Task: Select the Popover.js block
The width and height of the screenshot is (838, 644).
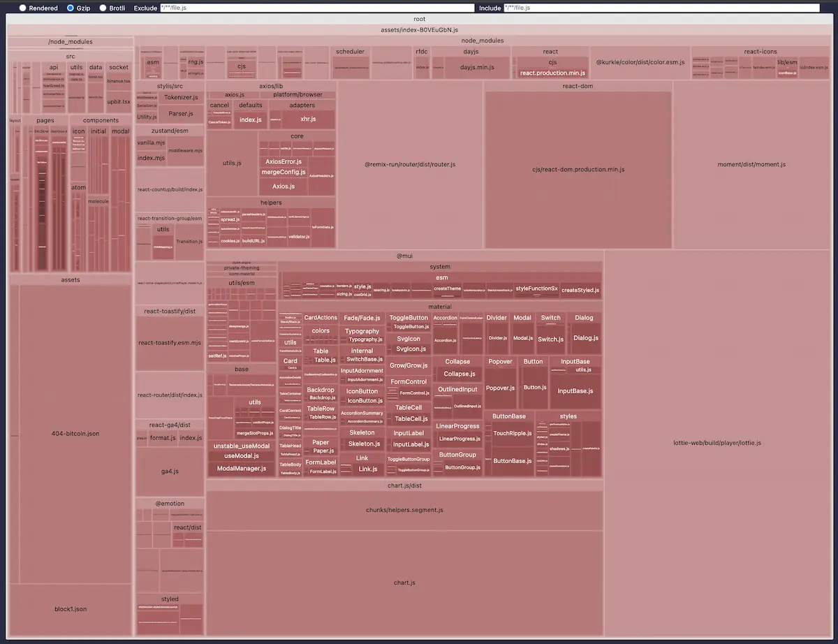Action: [x=501, y=388]
